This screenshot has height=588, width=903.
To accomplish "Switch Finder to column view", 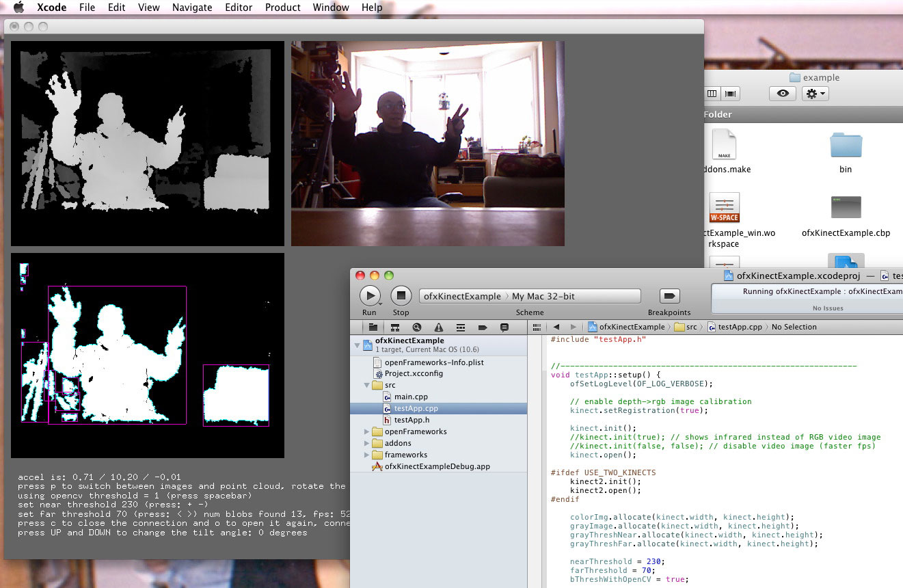I will click(712, 94).
